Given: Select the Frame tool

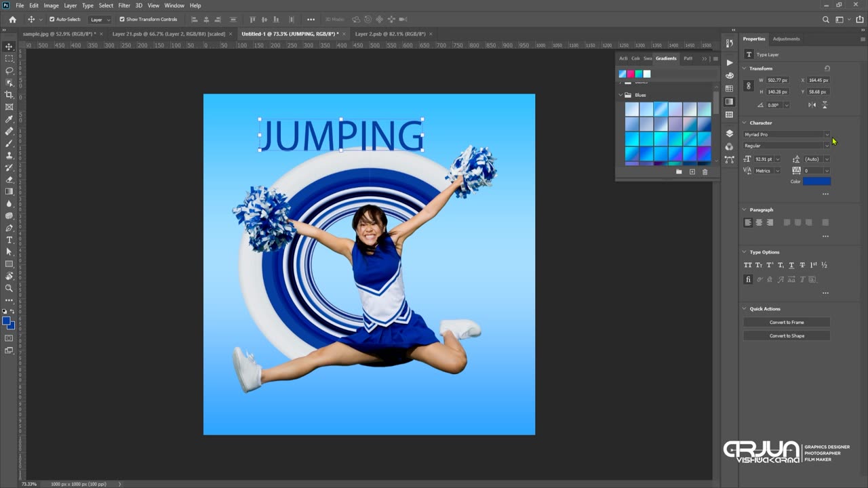Looking at the screenshot, I should [9, 107].
